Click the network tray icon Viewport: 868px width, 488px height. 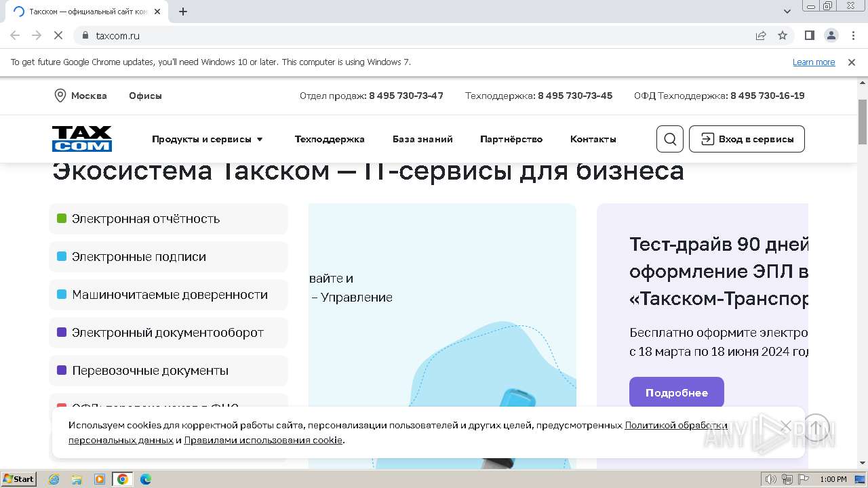[787, 479]
